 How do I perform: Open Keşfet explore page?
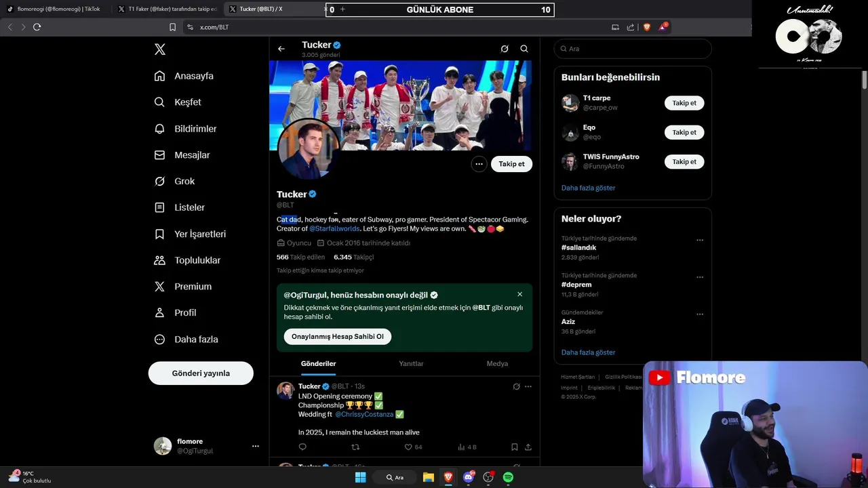(178, 102)
